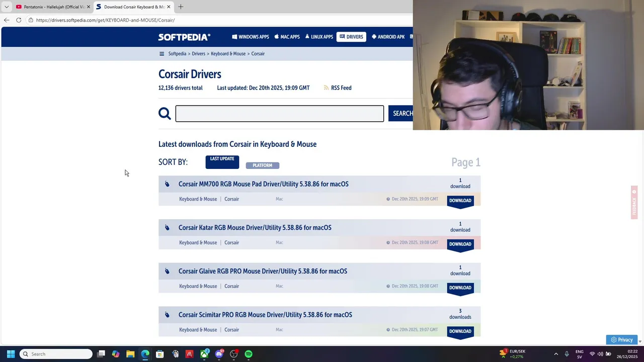Reload the current page
Image resolution: width=644 pixels, height=362 pixels.
click(19, 20)
